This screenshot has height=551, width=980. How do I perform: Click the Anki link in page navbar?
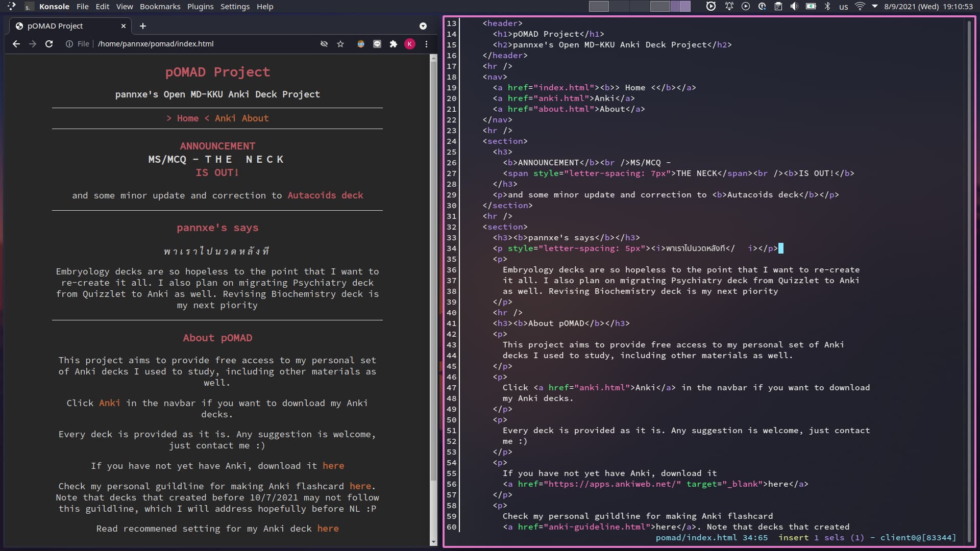point(225,118)
